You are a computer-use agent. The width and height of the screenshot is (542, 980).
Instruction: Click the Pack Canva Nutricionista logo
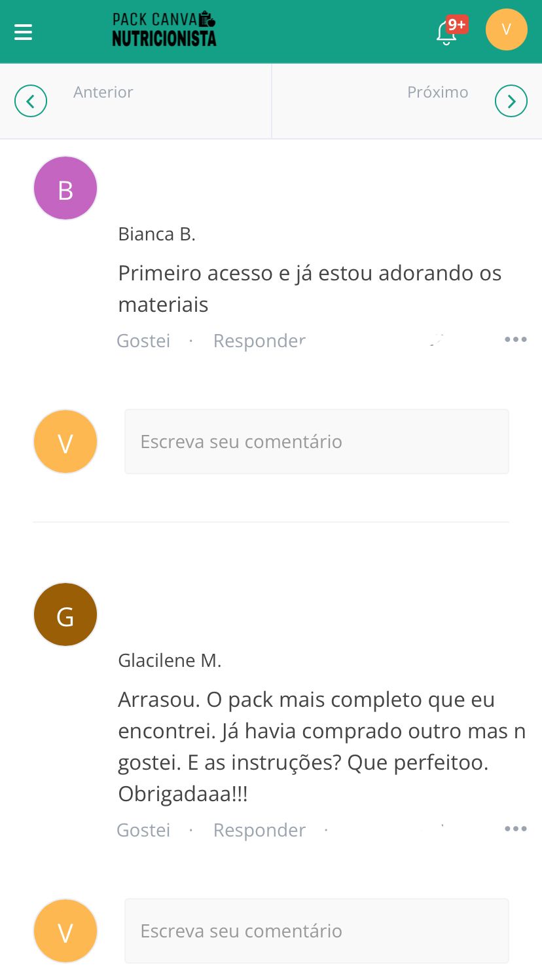164,29
